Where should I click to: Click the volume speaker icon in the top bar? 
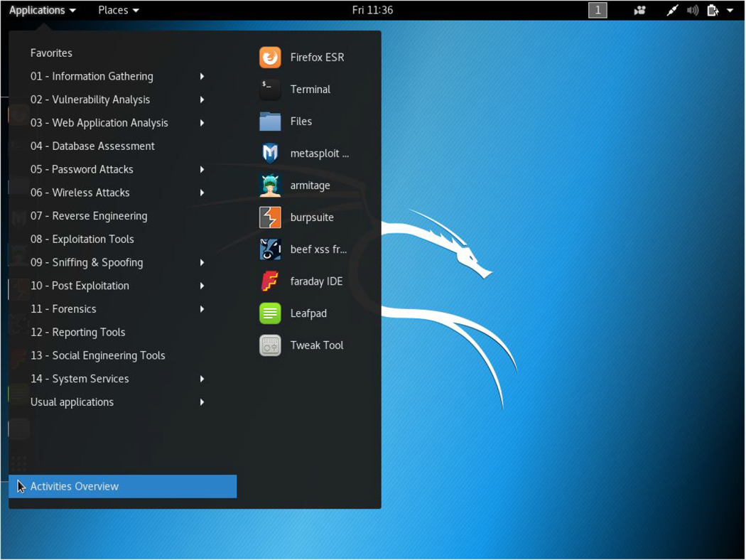693,10
